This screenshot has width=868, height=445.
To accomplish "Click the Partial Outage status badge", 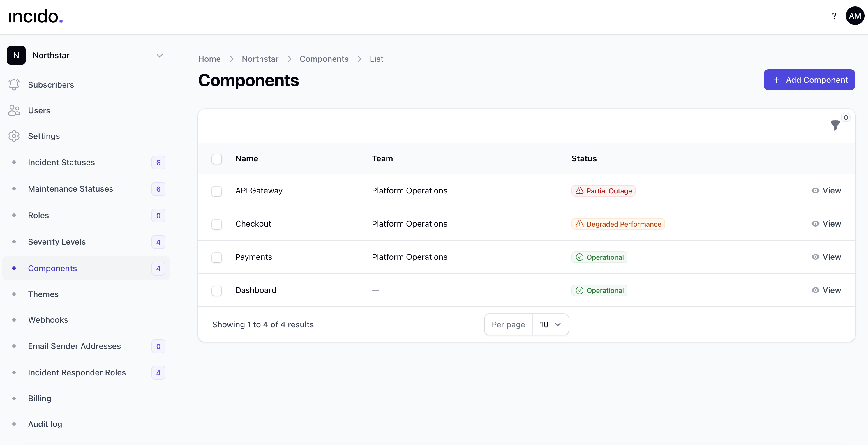I will click(x=603, y=191).
